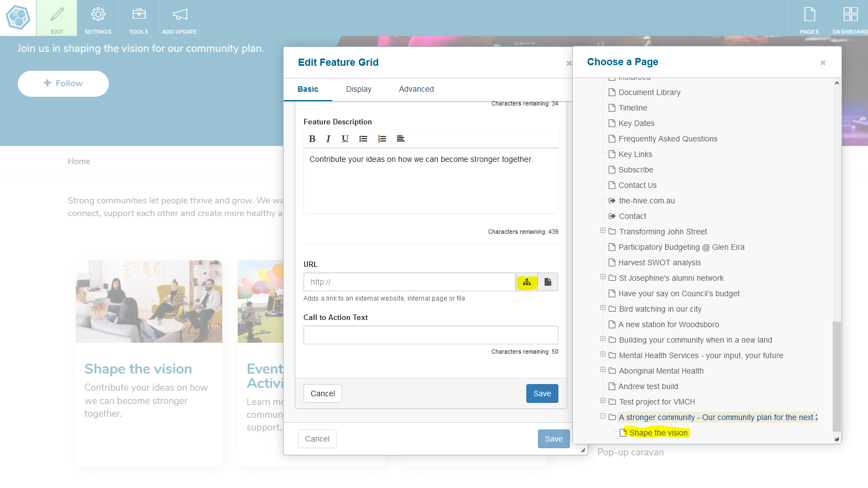Click the text alignment icon

coord(401,139)
